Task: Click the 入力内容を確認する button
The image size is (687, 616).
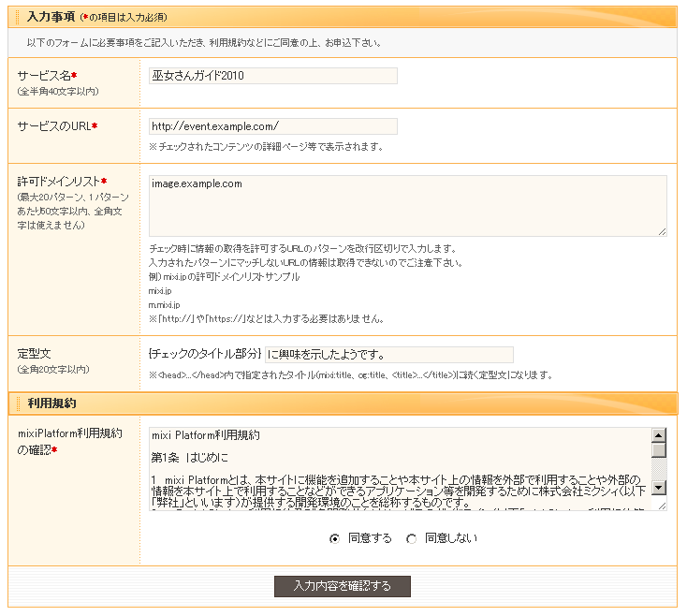Action: (x=343, y=586)
